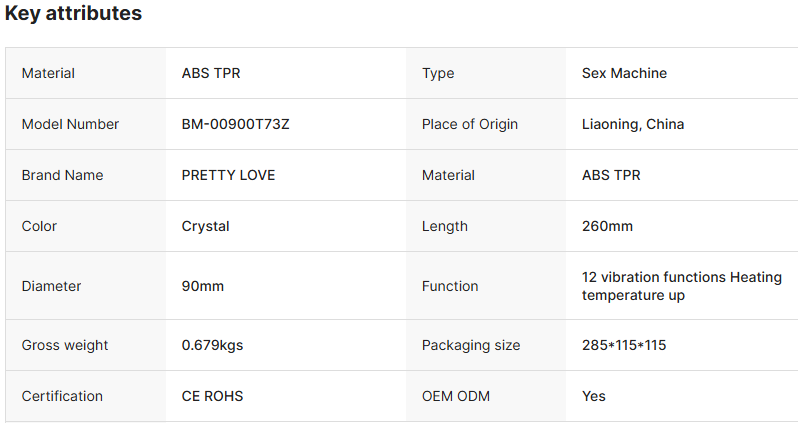Click the 285*115*115 packaging size value
Viewport: 798px width, 423px height.
tap(624, 345)
